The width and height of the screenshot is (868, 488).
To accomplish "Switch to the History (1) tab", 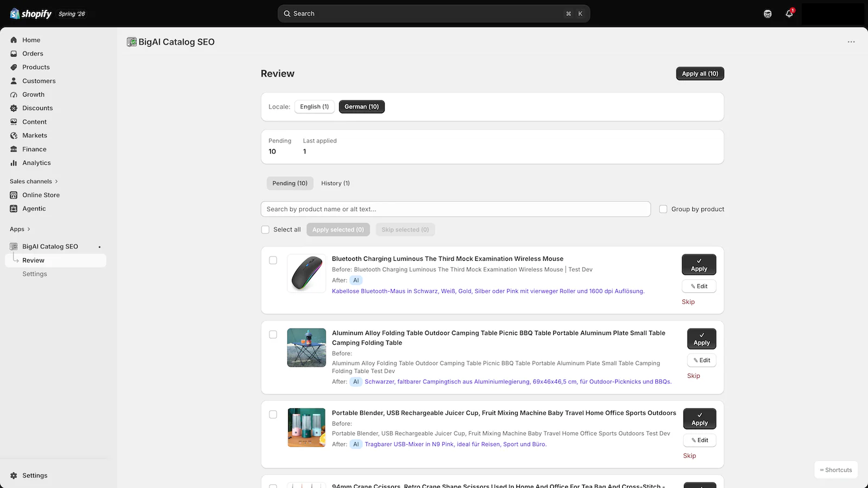I will point(335,183).
